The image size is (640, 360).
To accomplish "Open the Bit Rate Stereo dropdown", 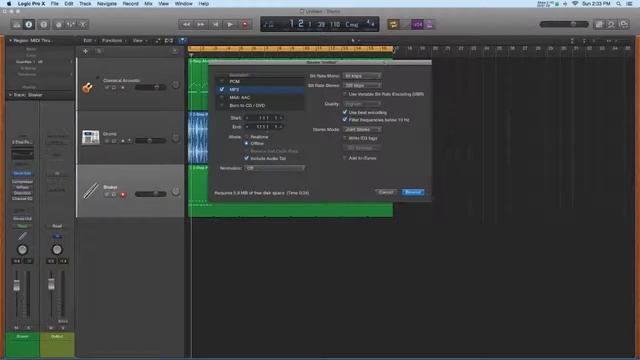I will pyautogui.click(x=362, y=85).
